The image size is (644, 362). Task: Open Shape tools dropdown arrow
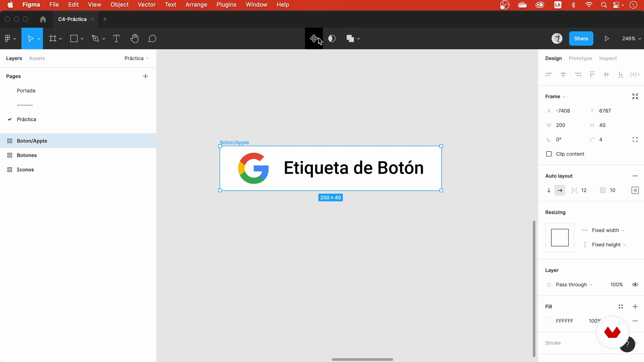point(82,39)
